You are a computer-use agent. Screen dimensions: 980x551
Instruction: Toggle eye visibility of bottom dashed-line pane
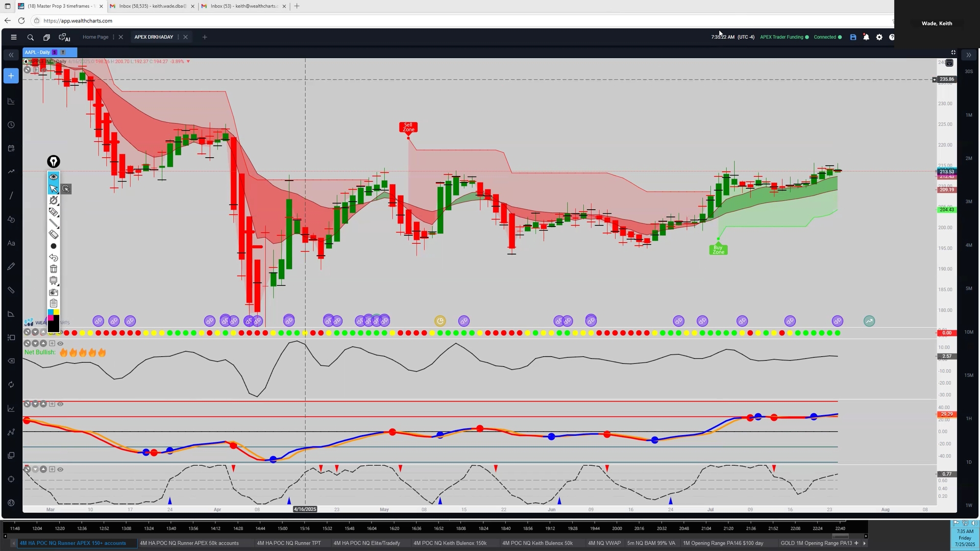point(60,469)
